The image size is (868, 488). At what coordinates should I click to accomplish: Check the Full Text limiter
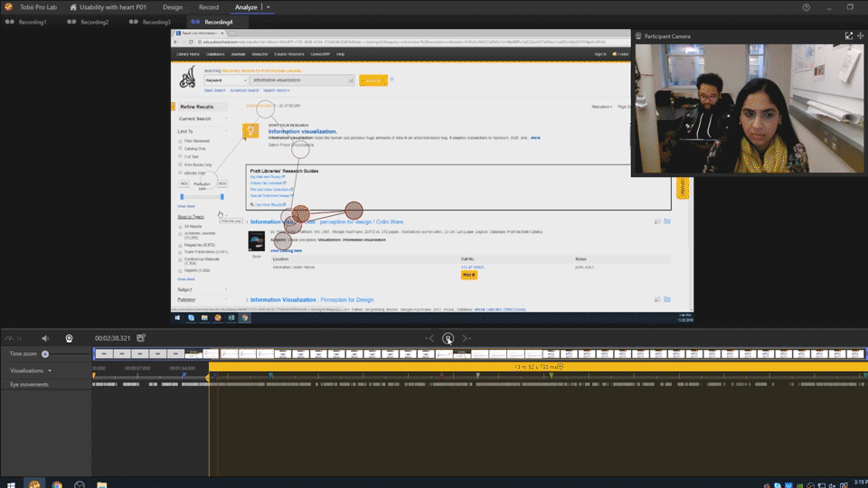click(x=181, y=156)
